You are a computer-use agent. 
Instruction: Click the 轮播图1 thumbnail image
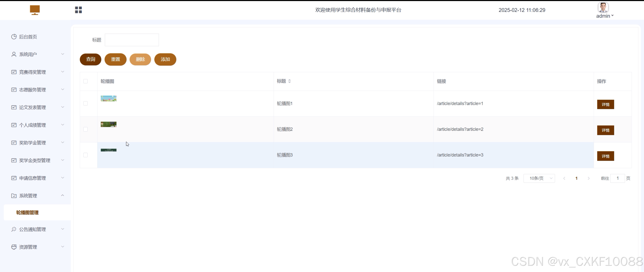coord(108,98)
